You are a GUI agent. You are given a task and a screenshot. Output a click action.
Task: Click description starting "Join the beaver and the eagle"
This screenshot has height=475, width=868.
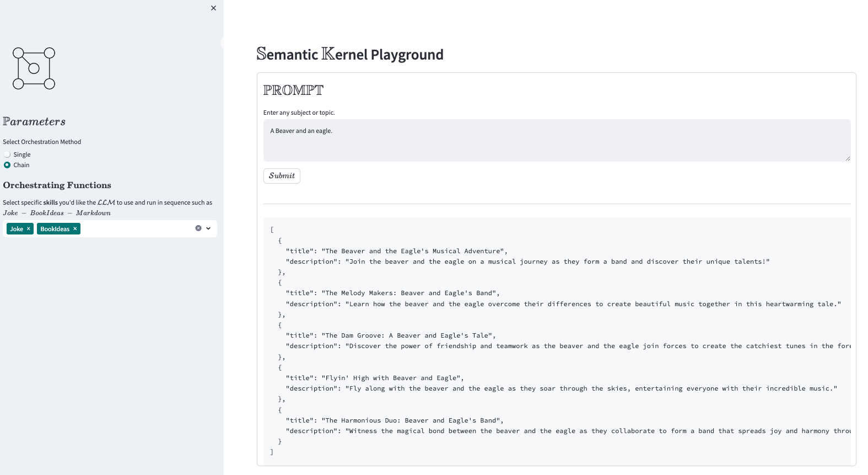click(557, 261)
